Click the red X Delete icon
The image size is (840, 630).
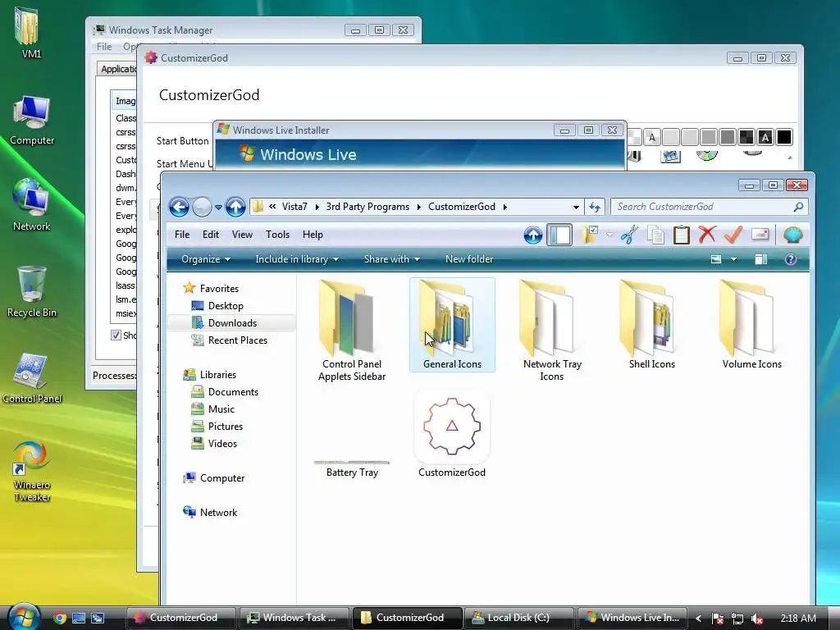click(707, 235)
